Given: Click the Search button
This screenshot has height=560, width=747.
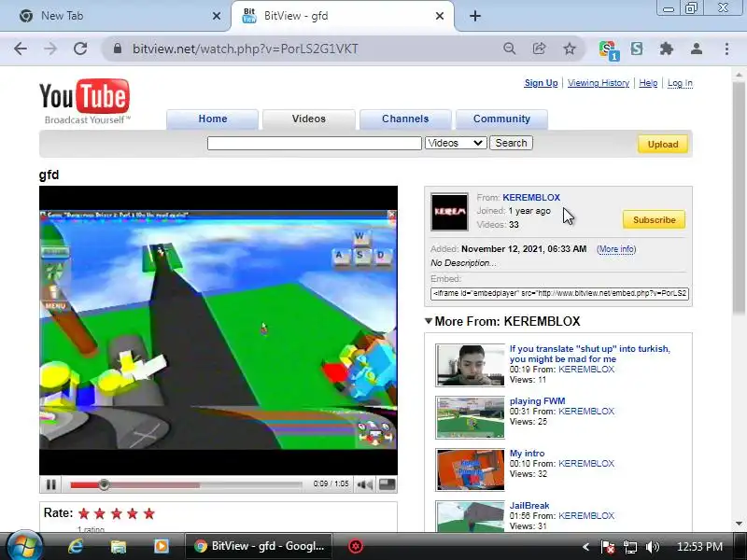Looking at the screenshot, I should click(511, 143).
